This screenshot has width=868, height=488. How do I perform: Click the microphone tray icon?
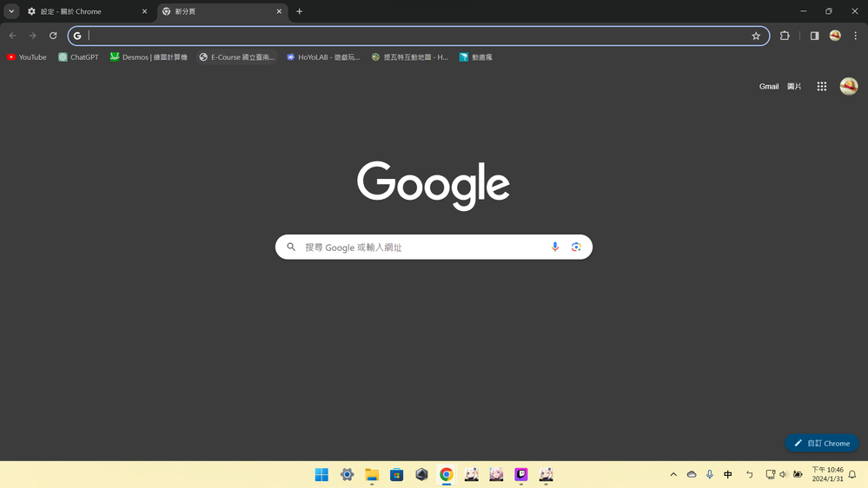(710, 475)
